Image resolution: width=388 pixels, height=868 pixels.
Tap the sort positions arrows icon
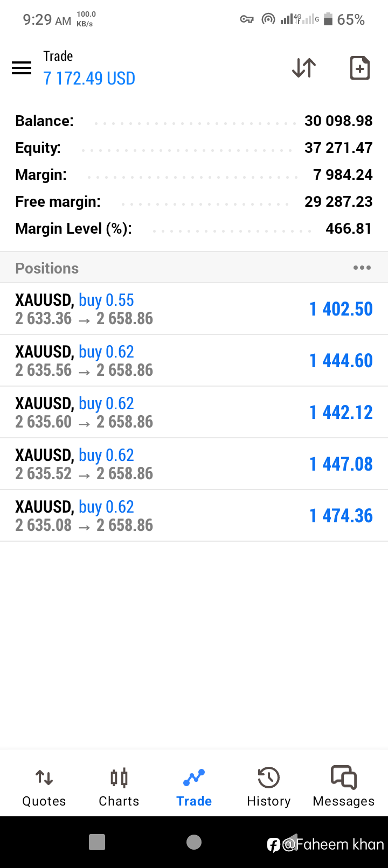(304, 68)
